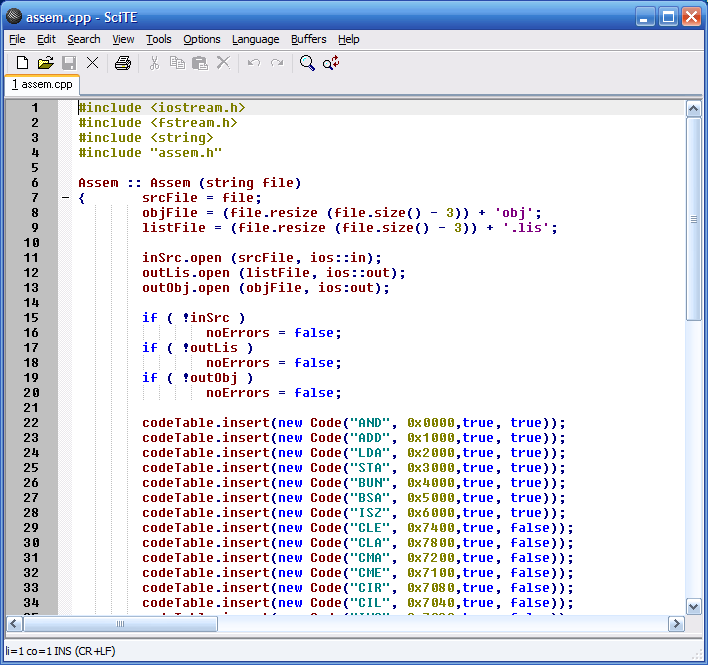708x665 pixels.
Task: Click the Paste clipboard icon
Action: tap(200, 63)
